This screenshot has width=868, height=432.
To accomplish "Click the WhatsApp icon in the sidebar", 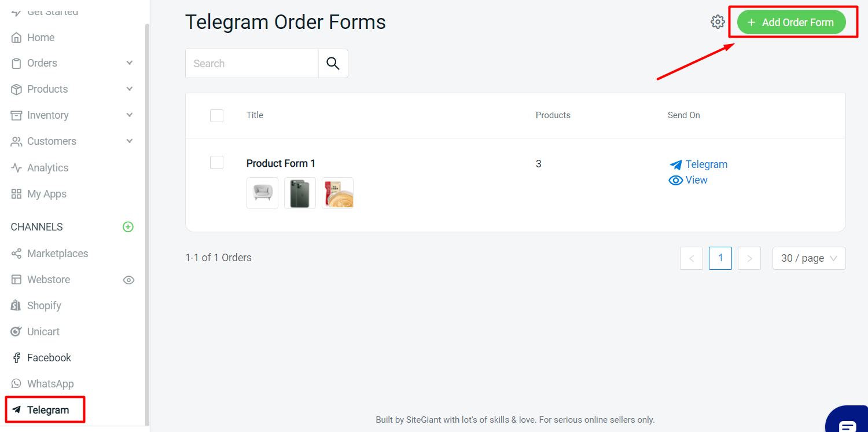I will coord(16,384).
